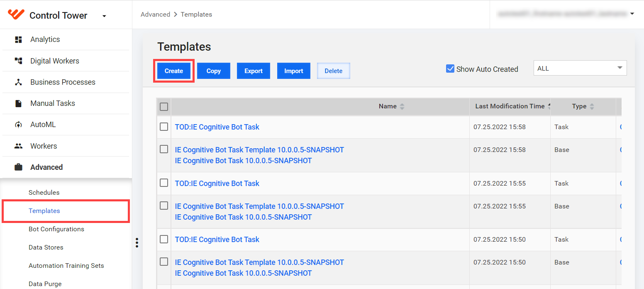Open Bot Configurations
Screen dimensions: 644x289
56,229
